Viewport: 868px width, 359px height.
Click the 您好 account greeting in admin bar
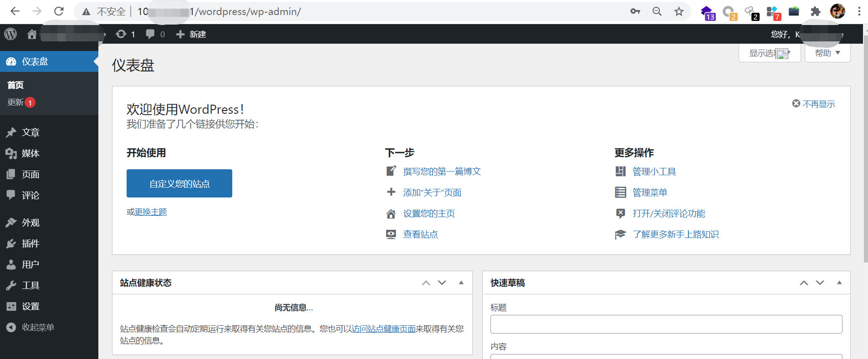(807, 34)
